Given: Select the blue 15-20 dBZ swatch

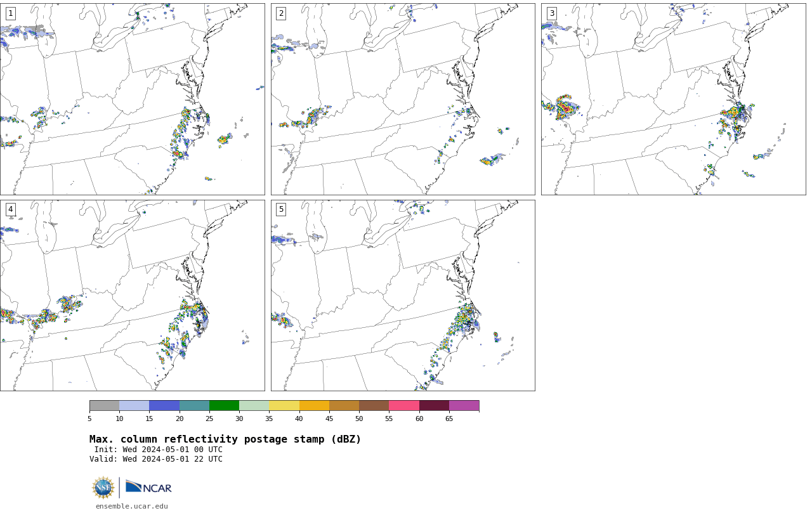Looking at the screenshot, I should (x=164, y=406).
